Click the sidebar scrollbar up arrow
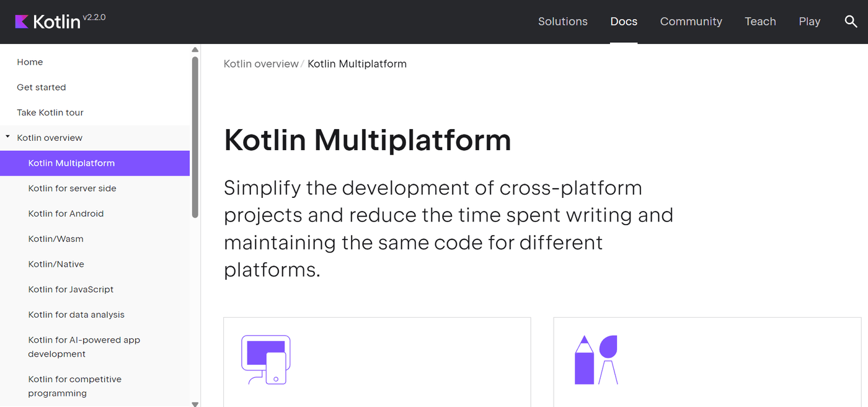The image size is (868, 407). [195, 50]
